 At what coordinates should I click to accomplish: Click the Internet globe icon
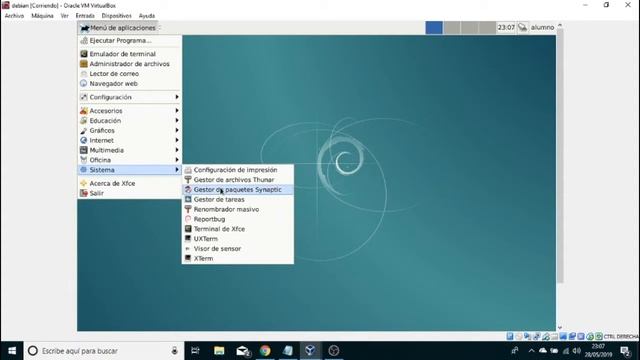[x=84, y=140]
